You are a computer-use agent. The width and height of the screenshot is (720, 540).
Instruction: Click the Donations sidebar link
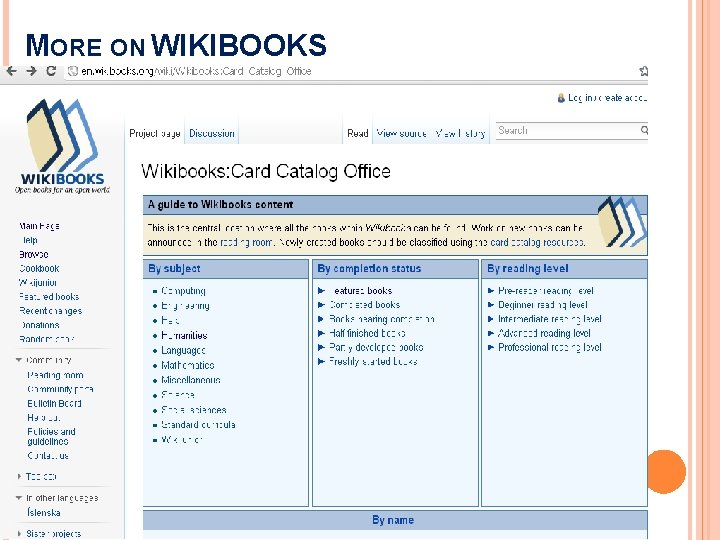coord(39,325)
